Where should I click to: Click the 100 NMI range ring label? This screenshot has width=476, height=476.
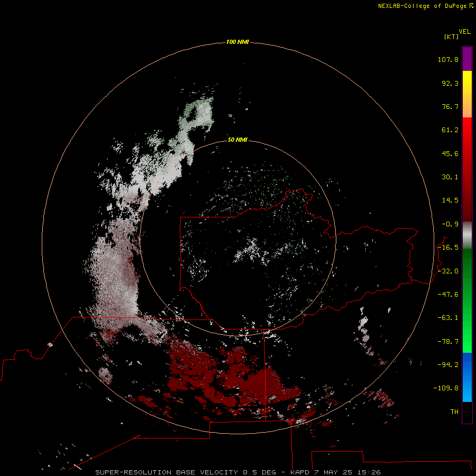click(x=237, y=42)
